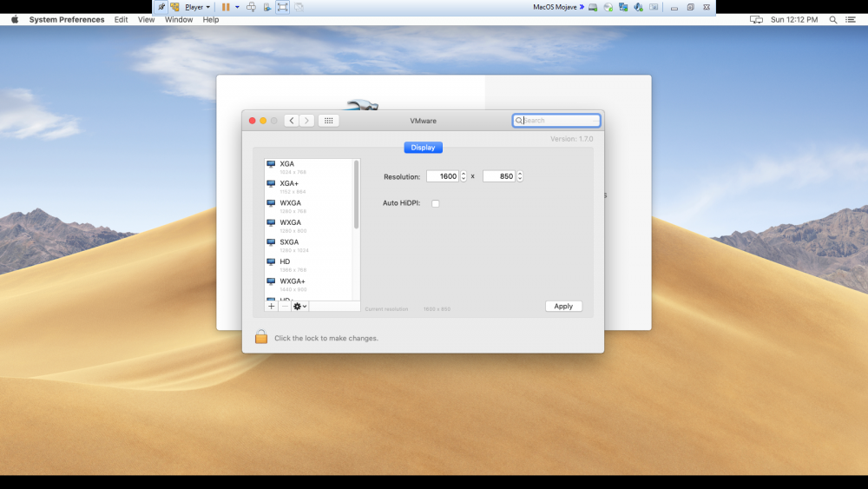Click the message log icon in the Player toolbar
Image resolution: width=868 pixels, height=489 pixels.
(654, 7)
